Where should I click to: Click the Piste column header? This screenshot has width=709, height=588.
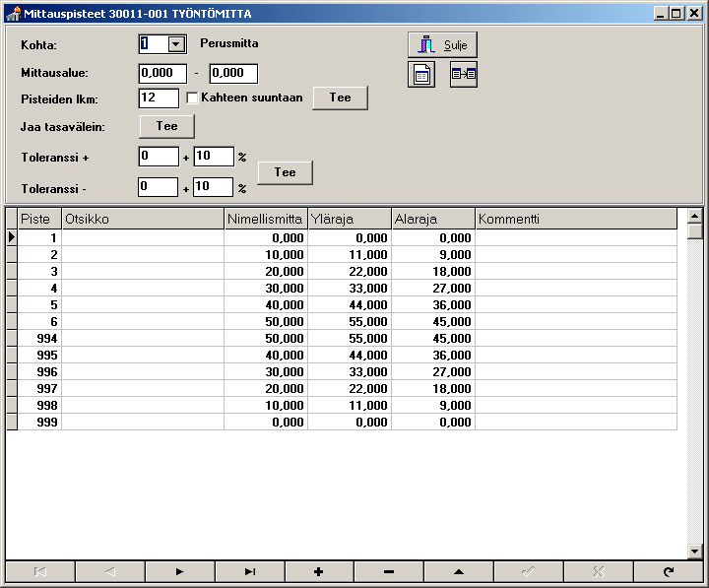click(x=39, y=219)
